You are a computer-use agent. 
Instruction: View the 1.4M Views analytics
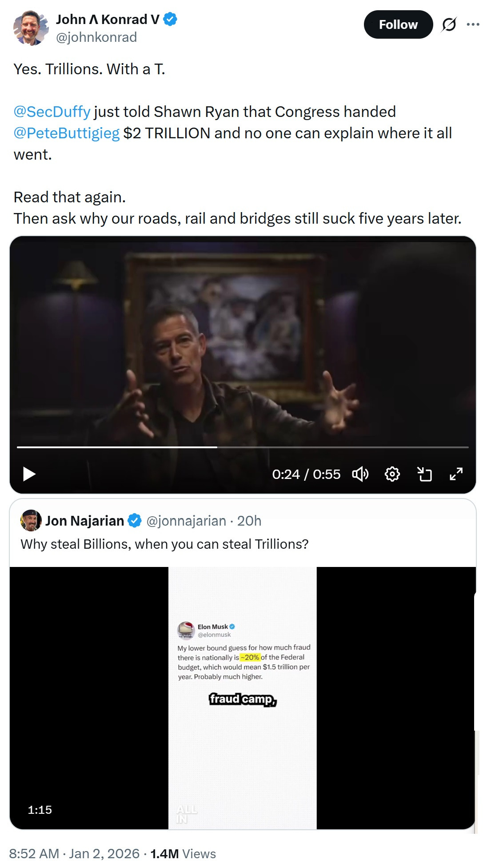tap(183, 854)
